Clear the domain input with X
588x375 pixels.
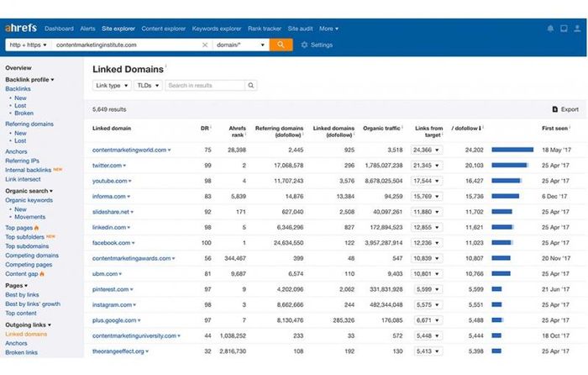click(205, 45)
